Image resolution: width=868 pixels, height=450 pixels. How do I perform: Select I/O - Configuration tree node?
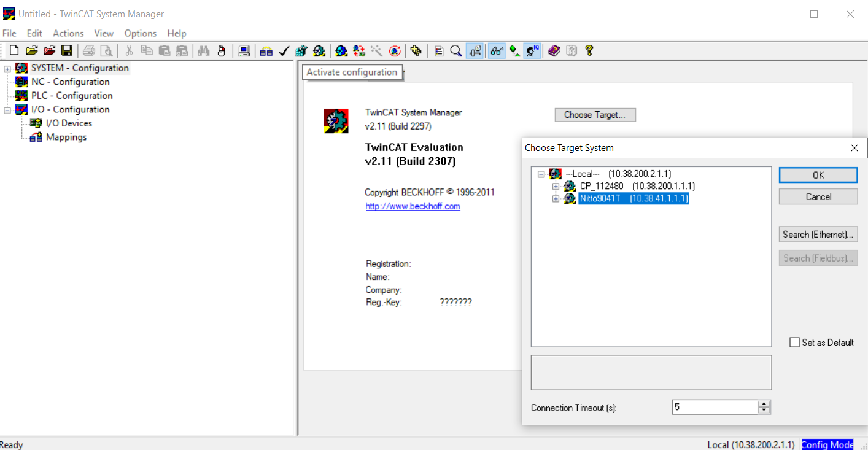pos(71,109)
